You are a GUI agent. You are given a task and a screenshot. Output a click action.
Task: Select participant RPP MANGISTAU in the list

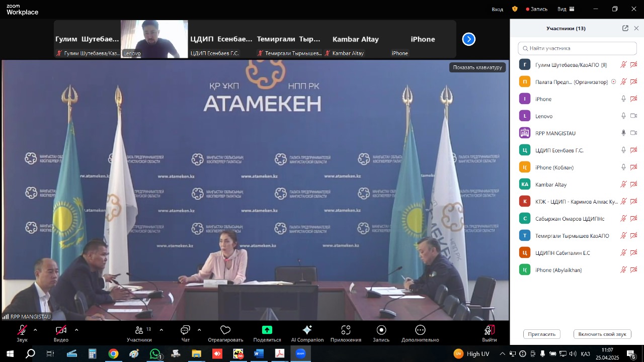(x=578, y=133)
